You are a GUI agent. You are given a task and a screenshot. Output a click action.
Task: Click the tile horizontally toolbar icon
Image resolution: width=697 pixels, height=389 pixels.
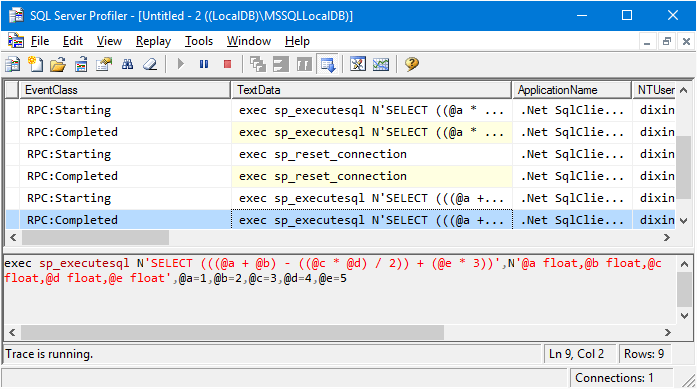point(281,64)
